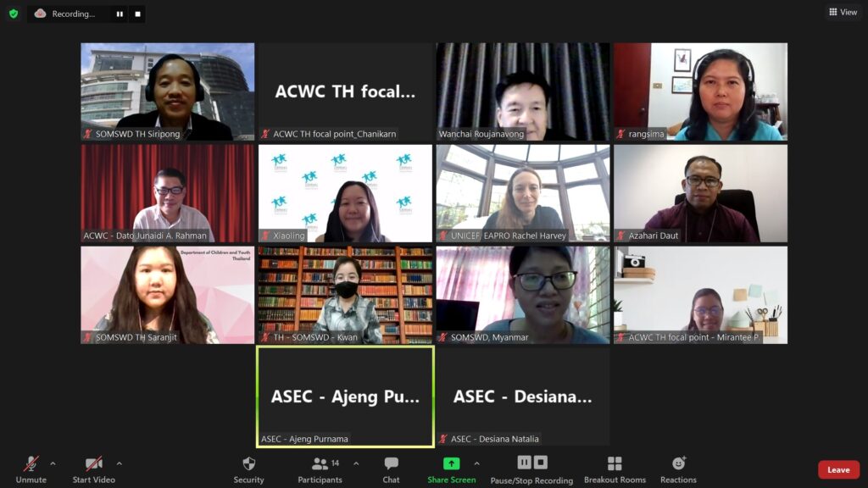
Task: Click the green encryption shield icon
Action: pyautogui.click(x=14, y=14)
